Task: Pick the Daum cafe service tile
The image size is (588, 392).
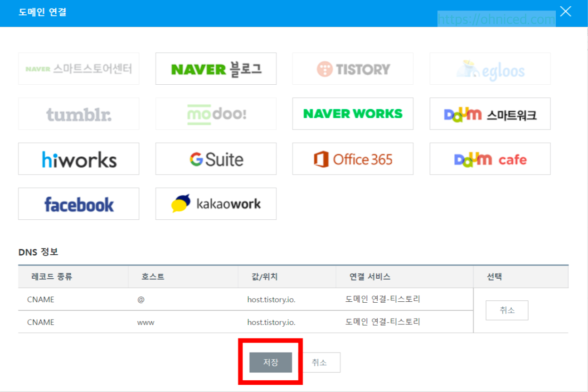Action: [490, 159]
